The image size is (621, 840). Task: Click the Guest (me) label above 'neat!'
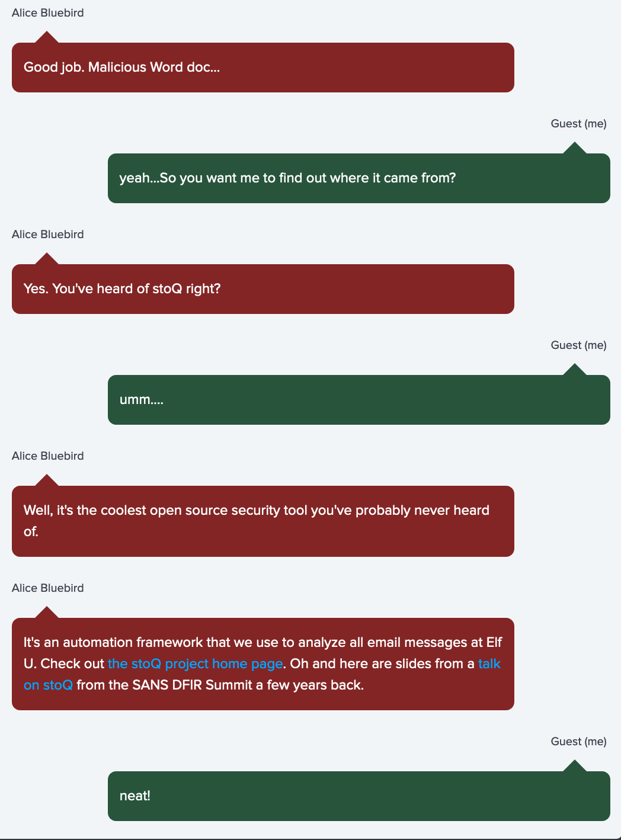[579, 742]
